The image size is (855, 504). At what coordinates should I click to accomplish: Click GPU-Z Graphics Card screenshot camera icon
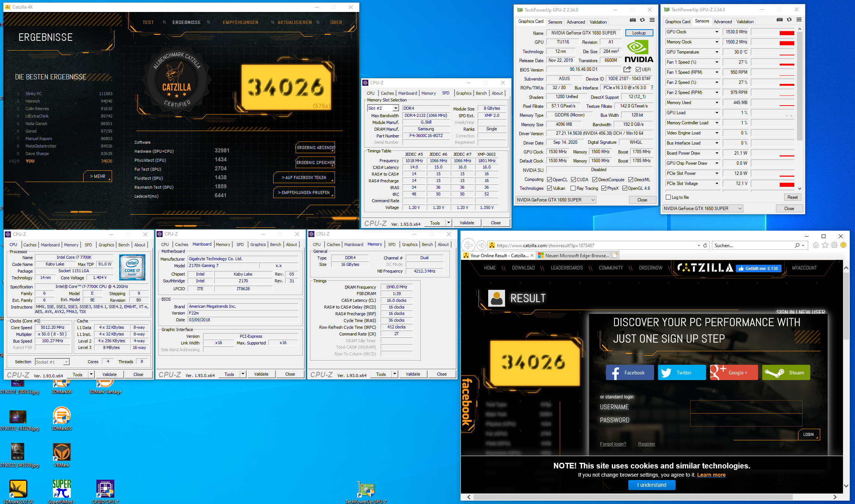633,20
